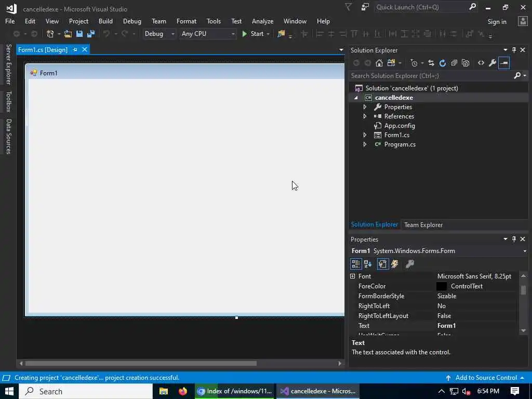
Task: Open the Debug configuration dropdown
Action: tap(172, 34)
